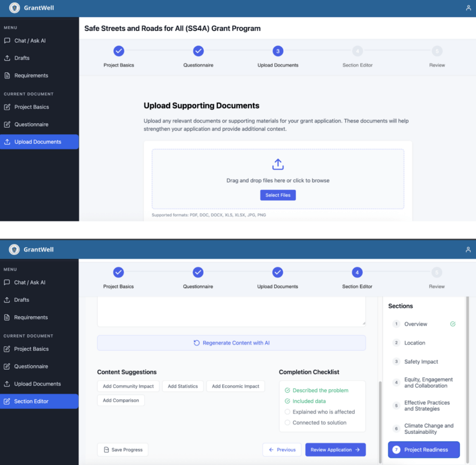Click step 5 Review circle in bottom stepper

pyautogui.click(x=436, y=272)
